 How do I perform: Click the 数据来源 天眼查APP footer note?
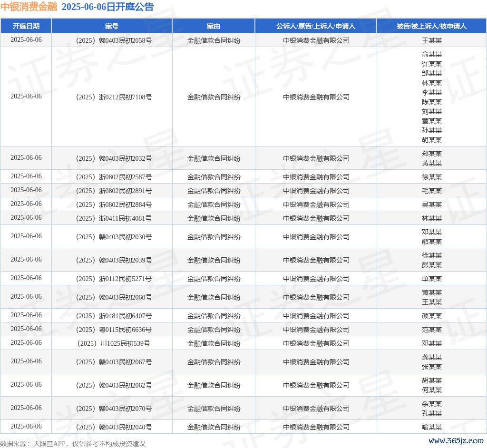click(73, 444)
